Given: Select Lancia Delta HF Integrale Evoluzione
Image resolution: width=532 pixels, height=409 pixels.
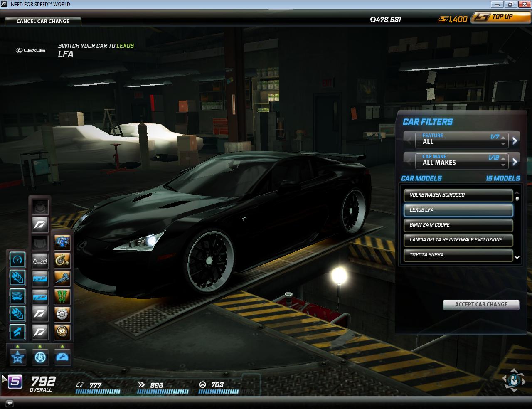Looking at the screenshot, I should pos(458,240).
